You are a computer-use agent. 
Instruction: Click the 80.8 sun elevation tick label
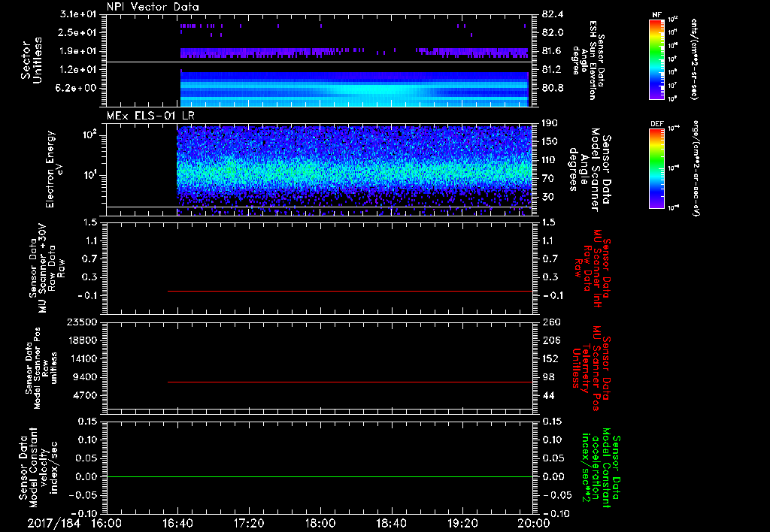click(553, 89)
